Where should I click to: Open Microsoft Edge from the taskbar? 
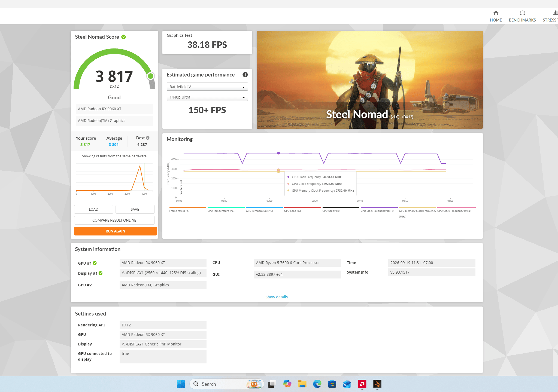tap(317, 384)
